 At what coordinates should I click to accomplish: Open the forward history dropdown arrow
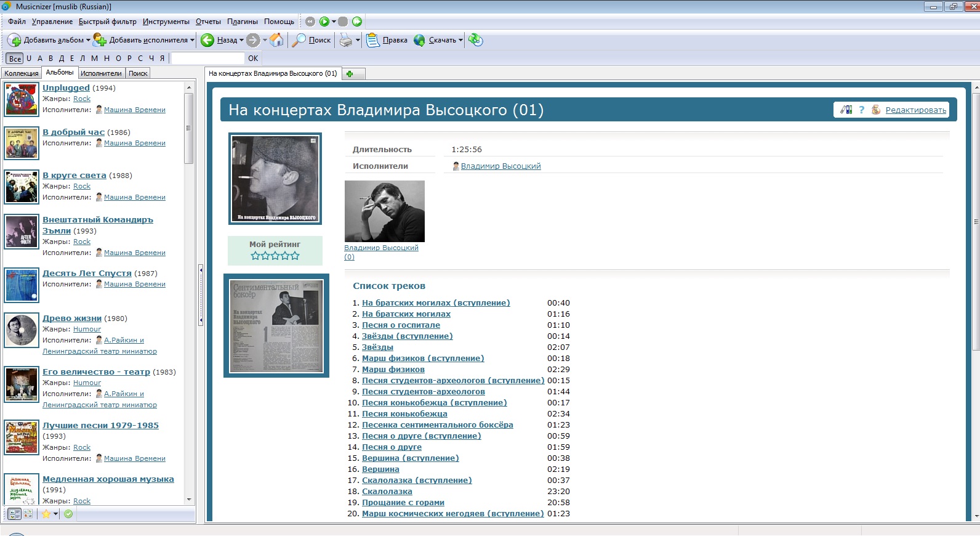coord(265,41)
